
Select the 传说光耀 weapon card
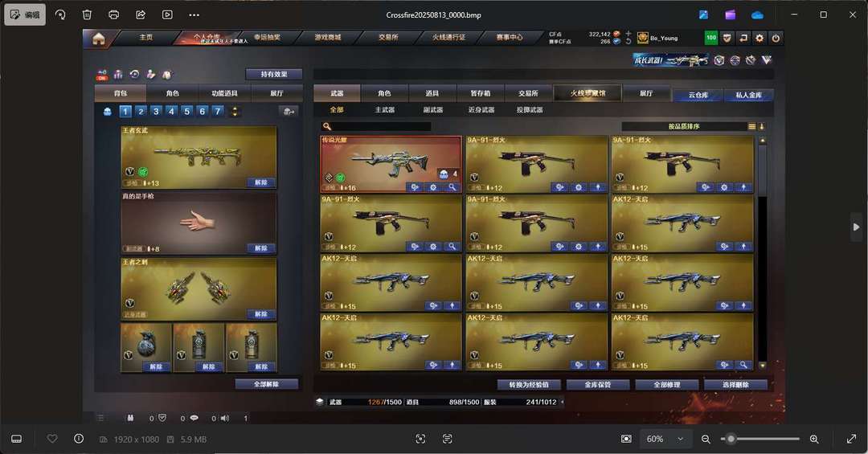391,165
